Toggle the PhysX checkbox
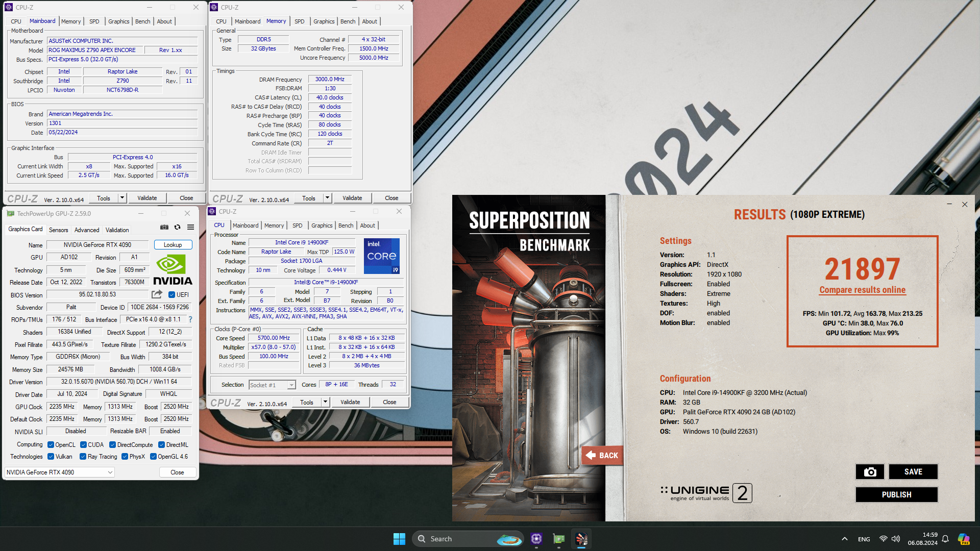 coord(125,456)
